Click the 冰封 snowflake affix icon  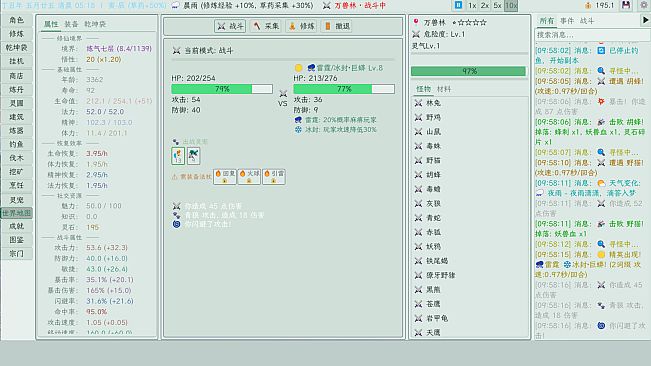pyautogui.click(x=298, y=129)
